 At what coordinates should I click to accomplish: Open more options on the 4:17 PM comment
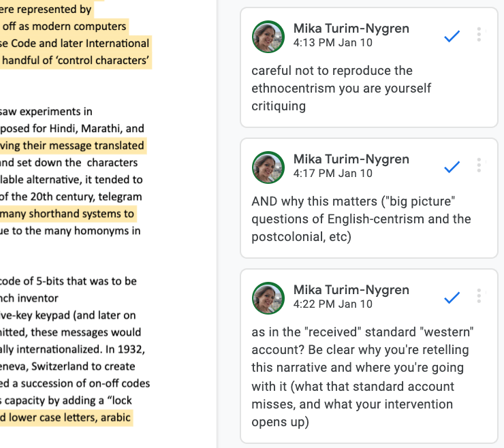479,165
